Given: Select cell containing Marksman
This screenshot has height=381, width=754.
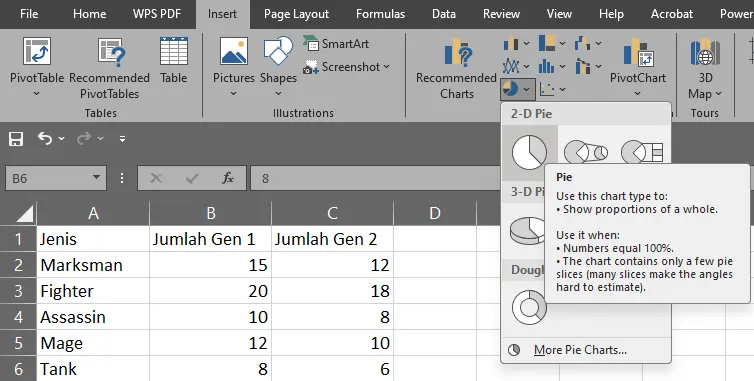Looking at the screenshot, I should tap(93, 265).
